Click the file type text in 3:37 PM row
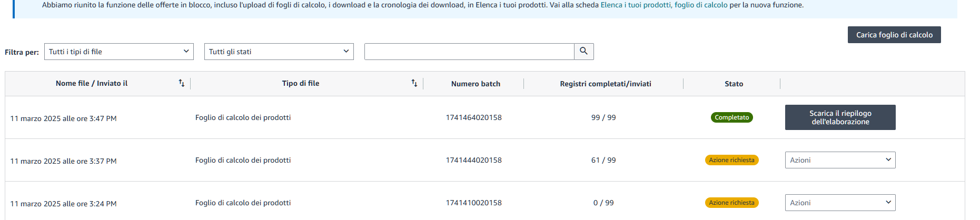Image resolution: width=980 pixels, height=220 pixels. click(243, 160)
